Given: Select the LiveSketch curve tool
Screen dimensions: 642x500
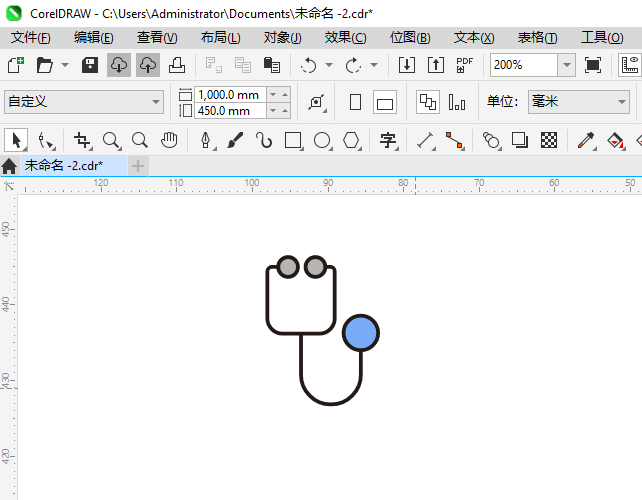Looking at the screenshot, I should (264, 140).
